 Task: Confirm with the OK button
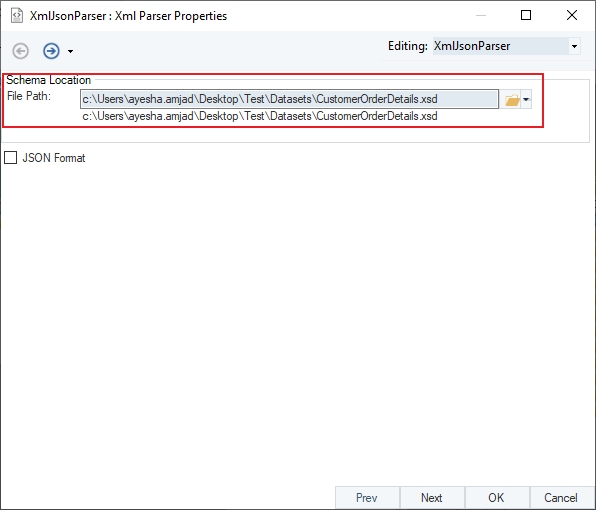click(496, 497)
